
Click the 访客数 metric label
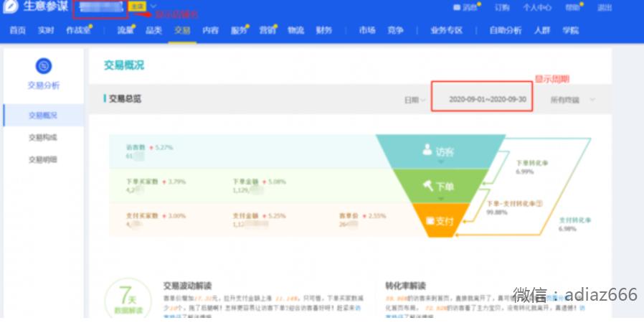[x=136, y=147]
